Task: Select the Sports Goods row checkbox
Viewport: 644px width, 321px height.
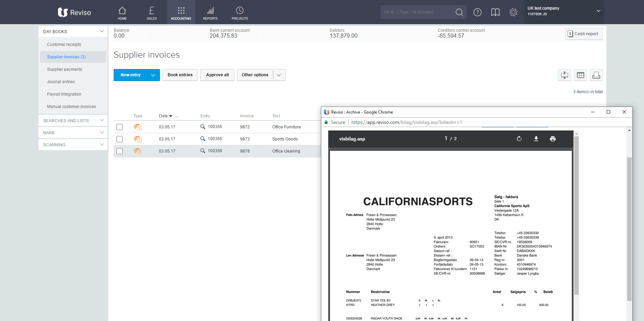Action: point(120,139)
